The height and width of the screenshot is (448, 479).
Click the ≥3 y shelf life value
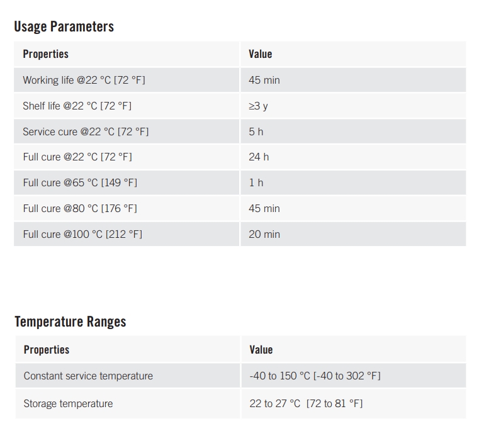[258, 106]
